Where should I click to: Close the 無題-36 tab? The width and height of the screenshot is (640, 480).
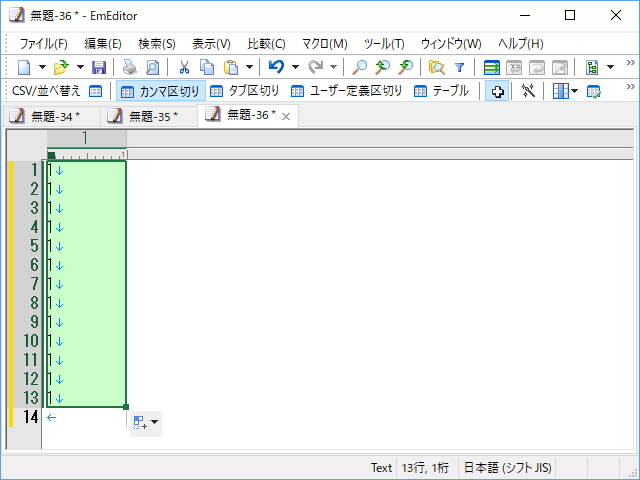[x=286, y=117]
